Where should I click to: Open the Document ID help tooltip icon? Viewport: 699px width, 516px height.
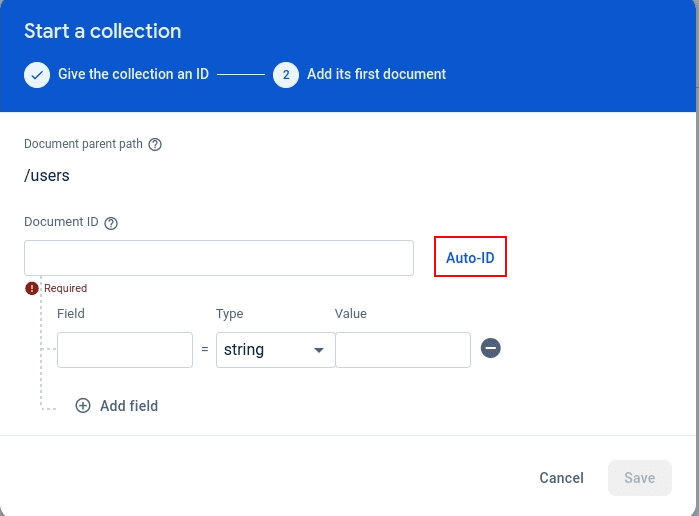pyautogui.click(x=111, y=223)
